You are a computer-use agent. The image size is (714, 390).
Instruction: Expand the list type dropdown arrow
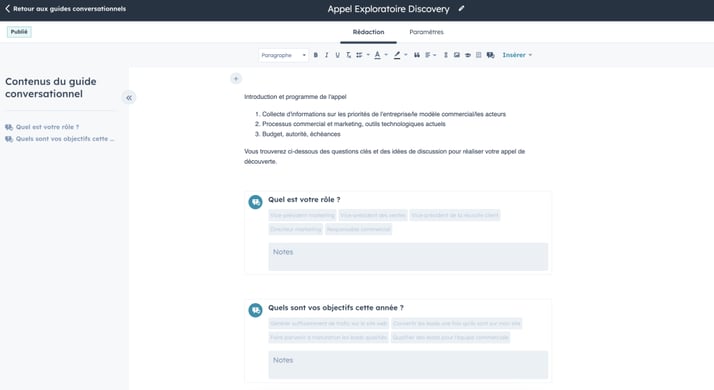(x=368, y=55)
